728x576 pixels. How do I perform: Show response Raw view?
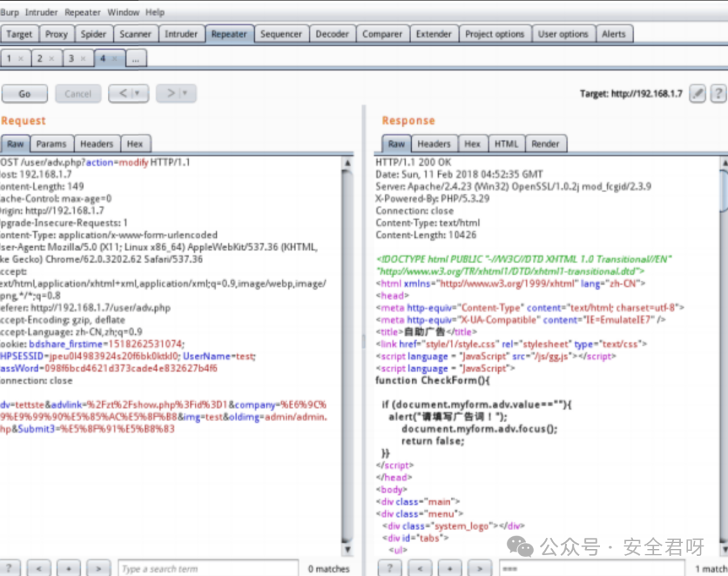396,144
